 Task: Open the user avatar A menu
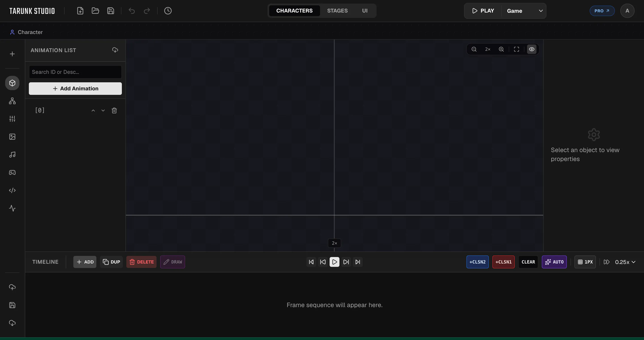pyautogui.click(x=627, y=11)
